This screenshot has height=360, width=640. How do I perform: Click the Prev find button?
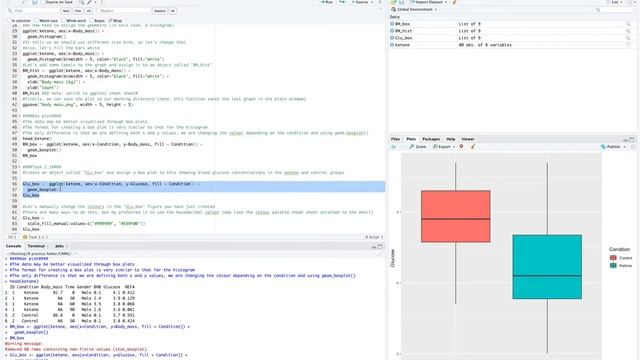coord(78,11)
